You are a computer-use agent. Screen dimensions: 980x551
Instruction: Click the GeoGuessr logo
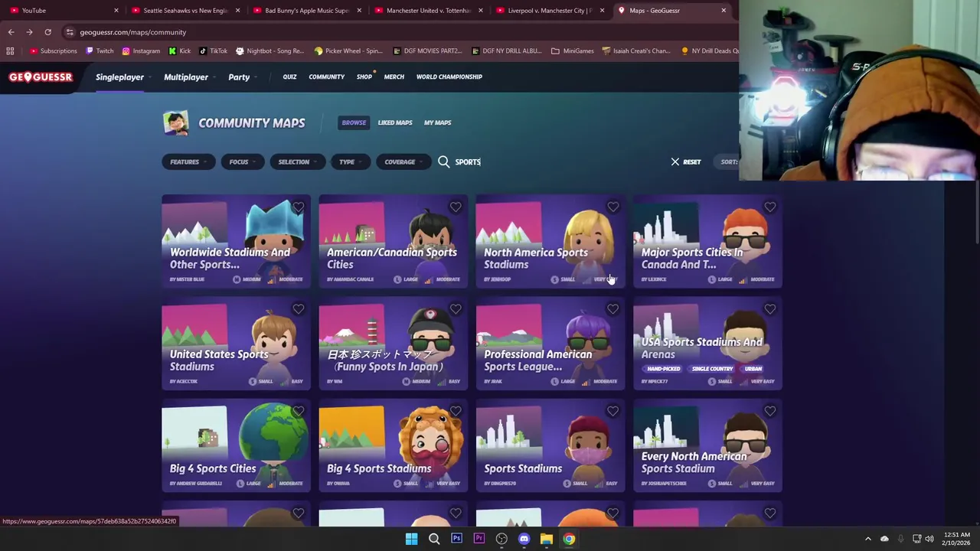coord(41,77)
